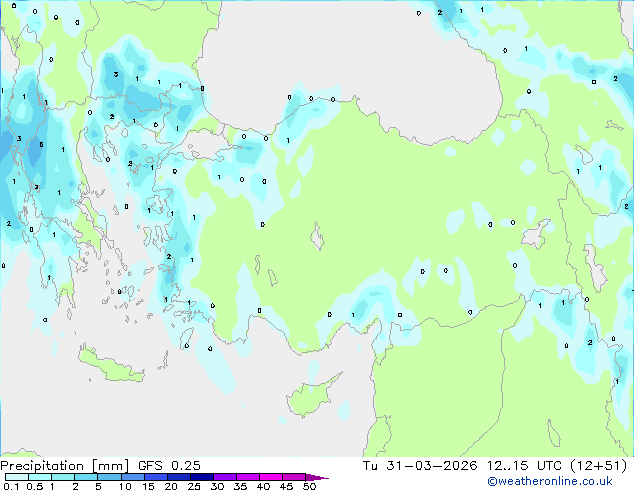Click the 40–45 mm magenta legend box
The image size is (634, 490).
pyautogui.click(x=271, y=477)
